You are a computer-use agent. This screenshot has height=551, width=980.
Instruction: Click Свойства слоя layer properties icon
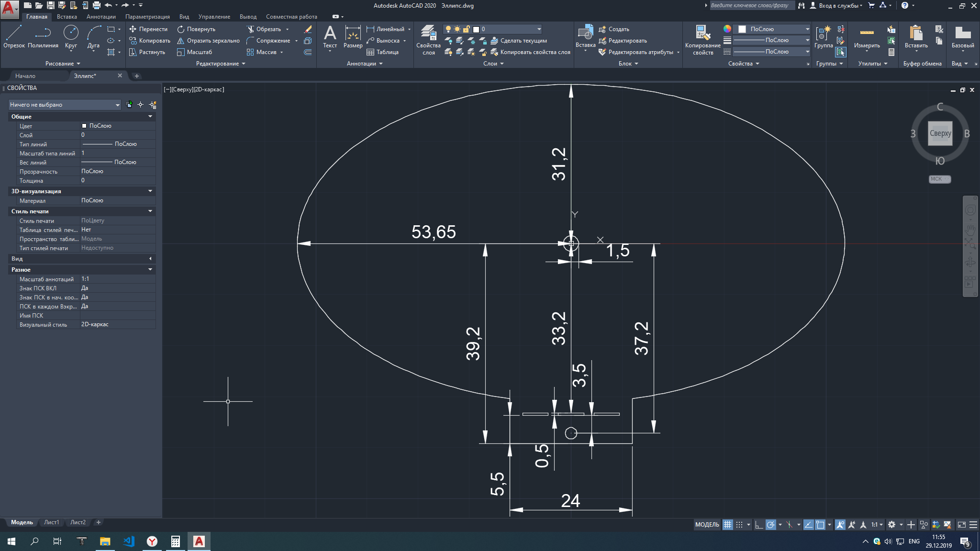[x=428, y=39]
